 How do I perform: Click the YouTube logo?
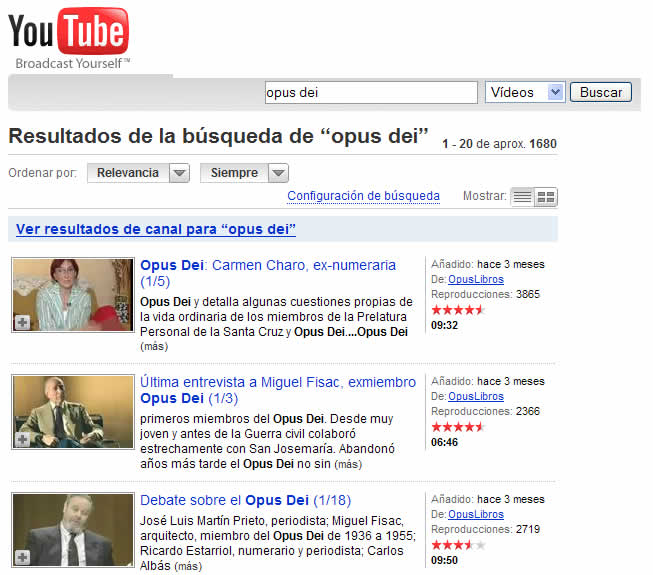(69, 31)
